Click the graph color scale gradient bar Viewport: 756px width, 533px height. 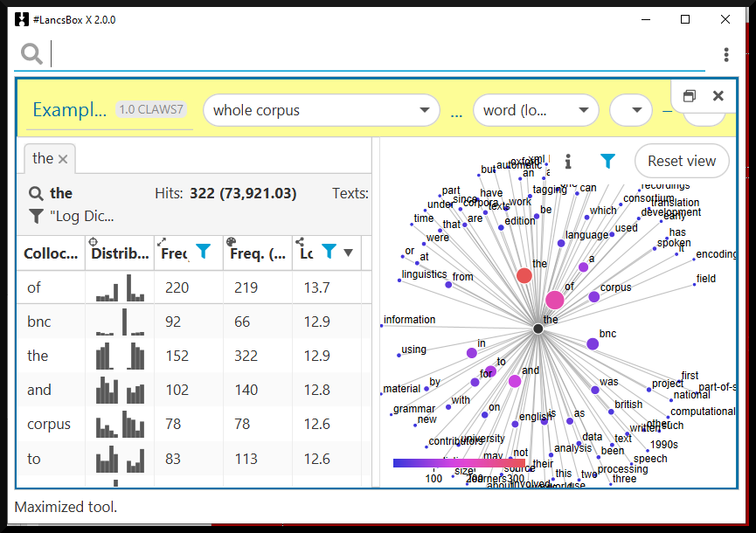(459, 463)
